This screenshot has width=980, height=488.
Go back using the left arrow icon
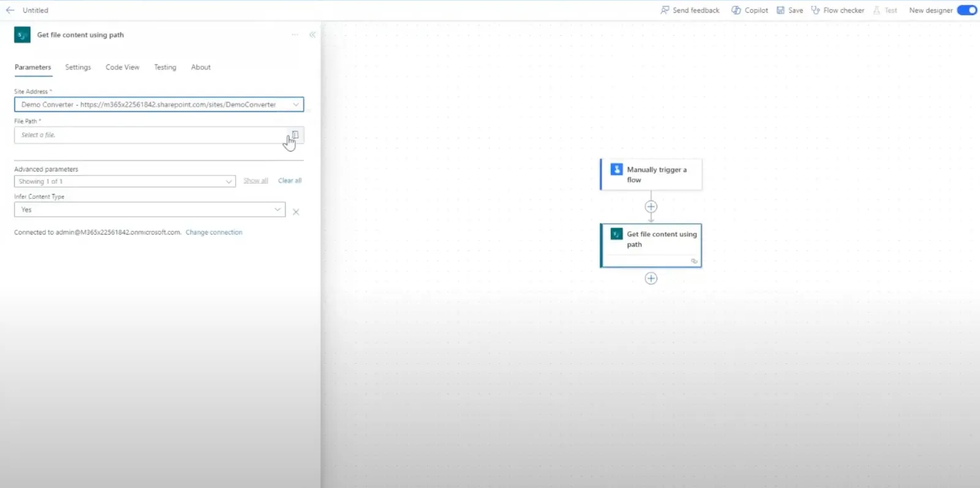click(10, 10)
